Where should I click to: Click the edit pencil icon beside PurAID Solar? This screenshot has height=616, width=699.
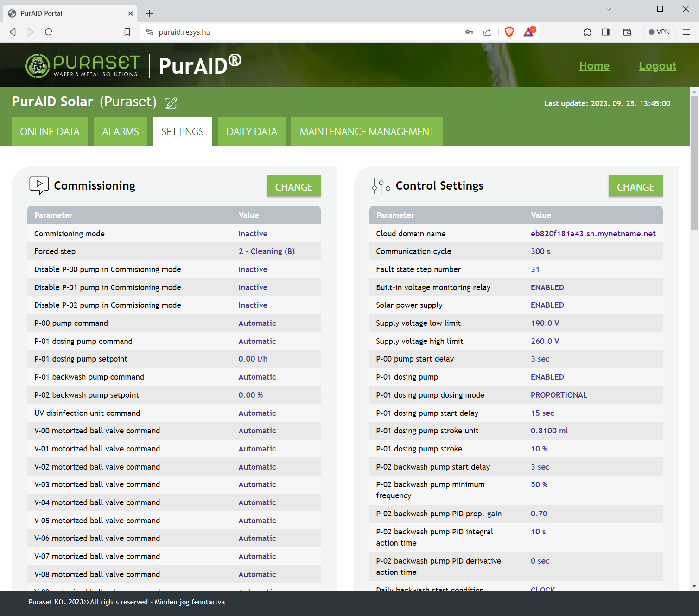click(x=171, y=103)
